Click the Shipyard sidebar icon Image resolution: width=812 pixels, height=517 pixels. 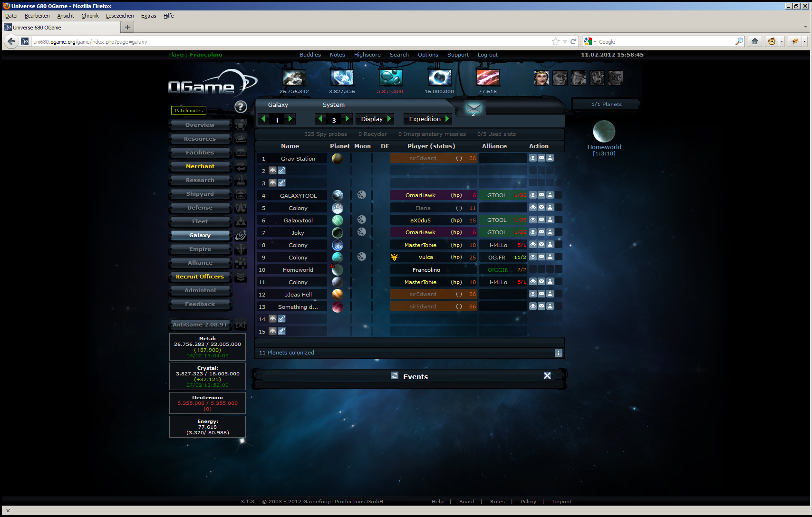(x=241, y=194)
